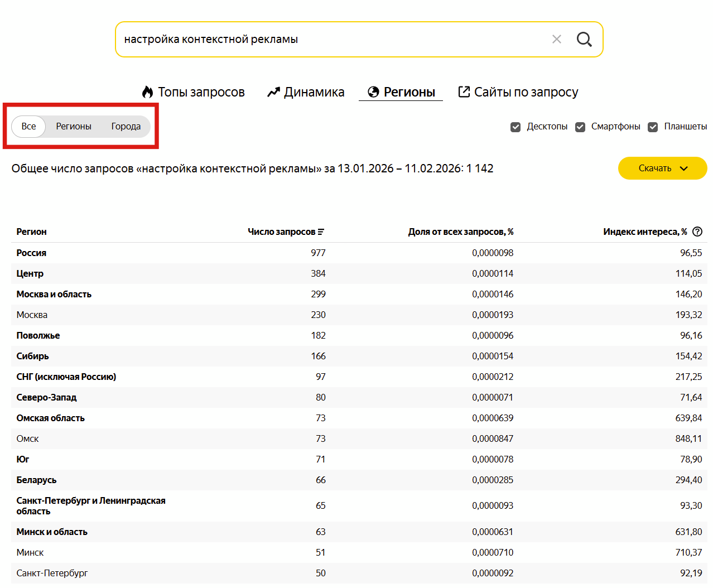The height and width of the screenshot is (588, 713).
Task: Filter by Регионы in segmented control
Action: tap(74, 127)
